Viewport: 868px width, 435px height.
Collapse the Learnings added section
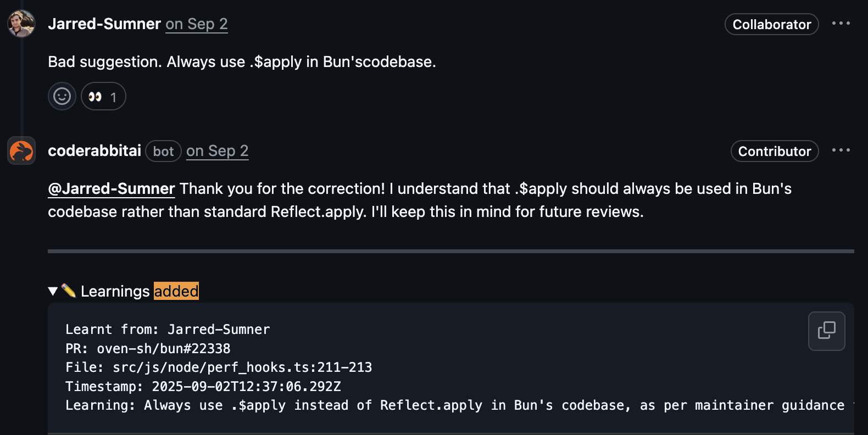pyautogui.click(x=53, y=291)
